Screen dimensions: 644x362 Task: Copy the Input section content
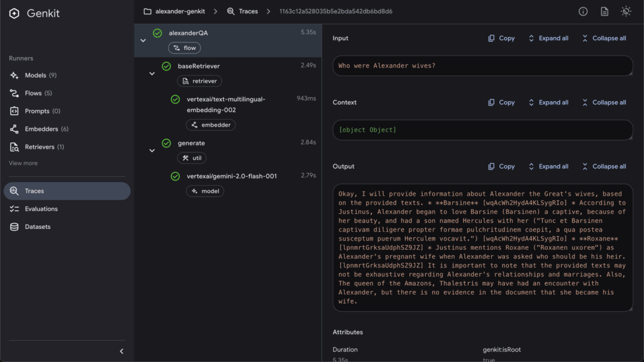(x=501, y=38)
